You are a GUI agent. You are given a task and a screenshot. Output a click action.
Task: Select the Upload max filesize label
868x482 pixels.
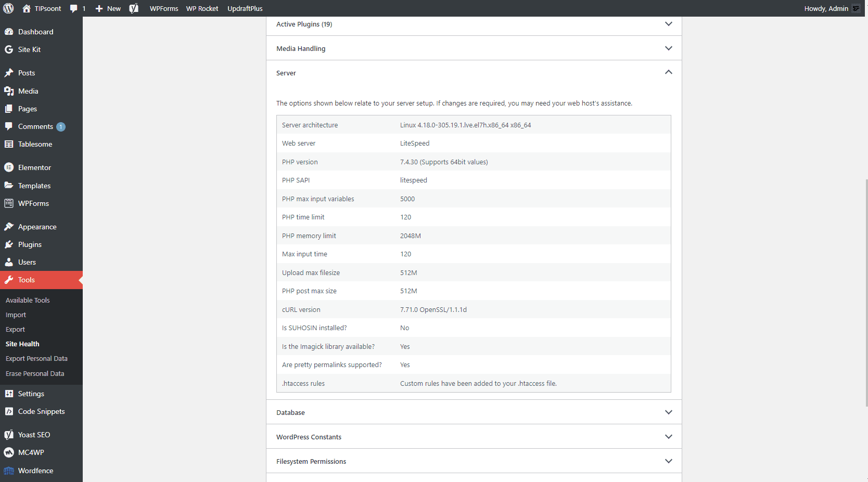[311, 272]
